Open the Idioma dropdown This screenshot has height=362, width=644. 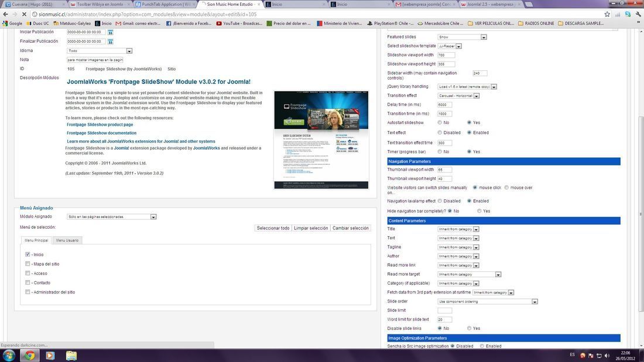(100, 51)
